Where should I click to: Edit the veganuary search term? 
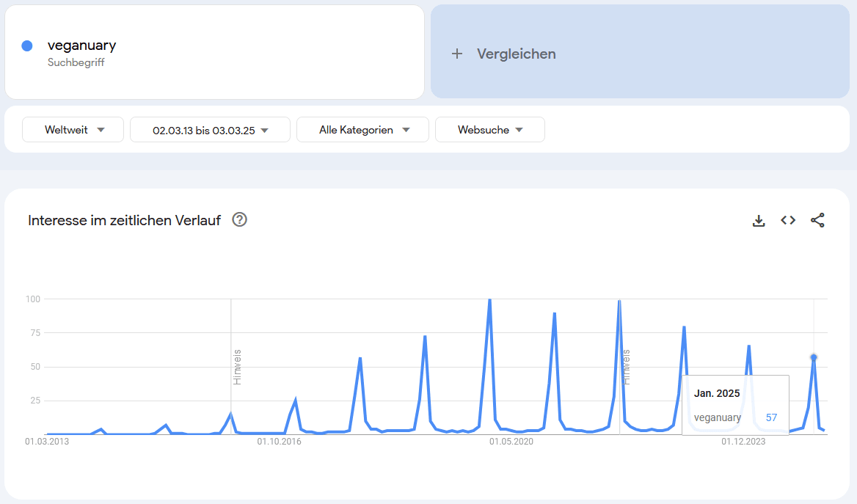pyautogui.click(x=81, y=45)
